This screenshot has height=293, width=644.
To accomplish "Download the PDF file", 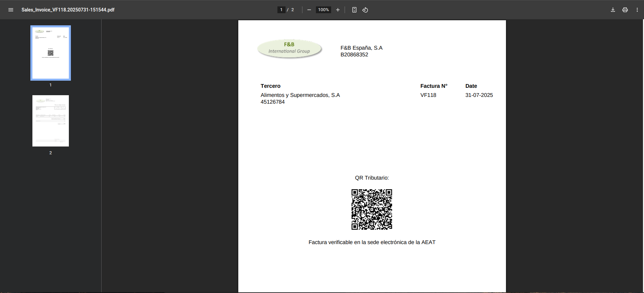I will coord(613,10).
